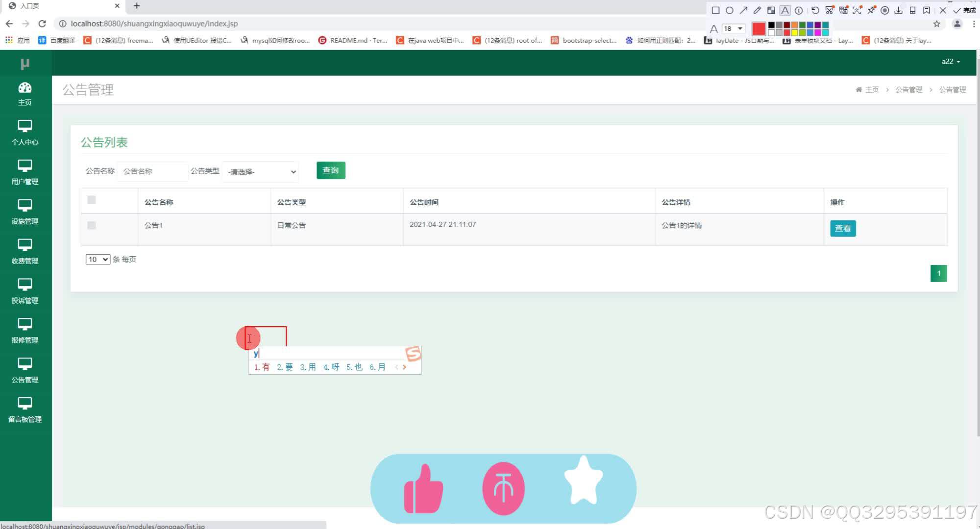Open Chrome three-dot menu
Image resolution: width=980 pixels, height=529 pixels.
(974, 24)
